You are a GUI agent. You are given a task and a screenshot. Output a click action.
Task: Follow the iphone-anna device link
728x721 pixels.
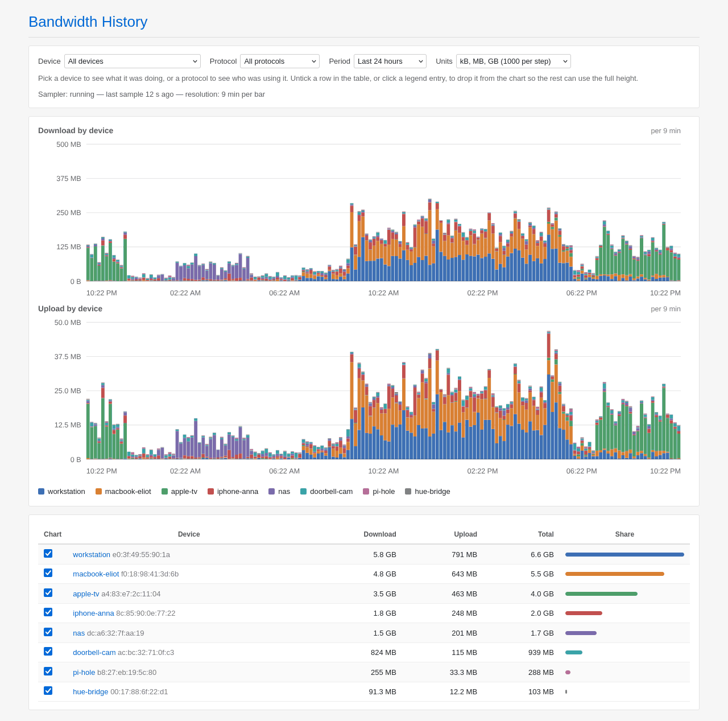93,613
